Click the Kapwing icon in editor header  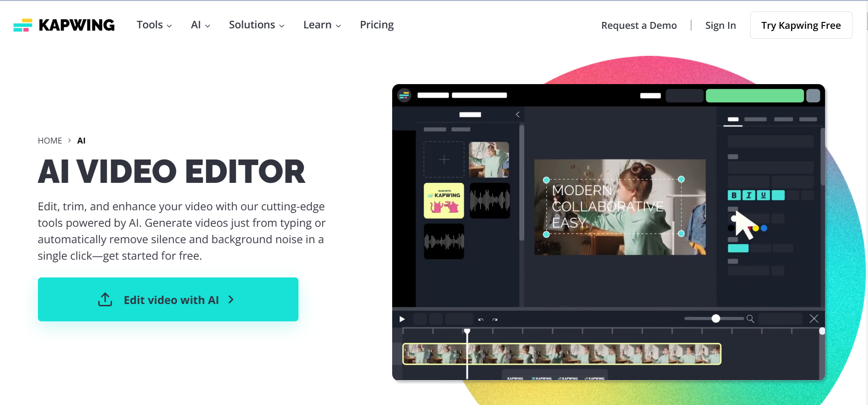pyautogui.click(x=404, y=96)
